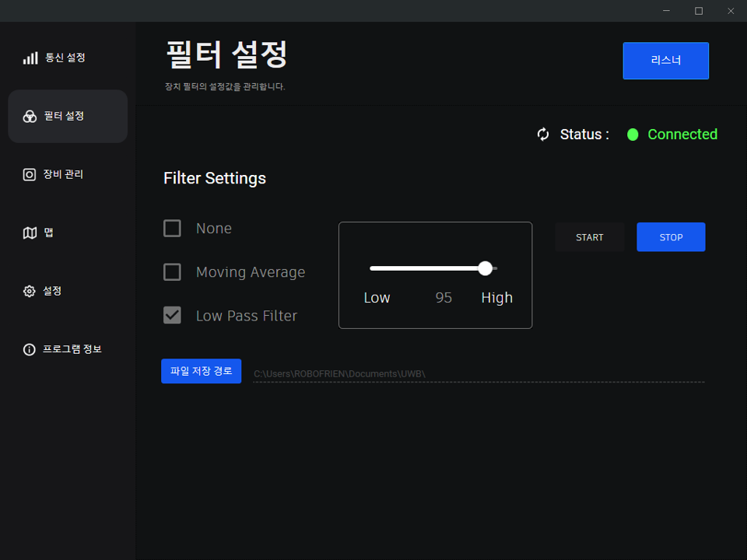Open settings through the 설정 gear icon
747x560 pixels.
point(29,291)
